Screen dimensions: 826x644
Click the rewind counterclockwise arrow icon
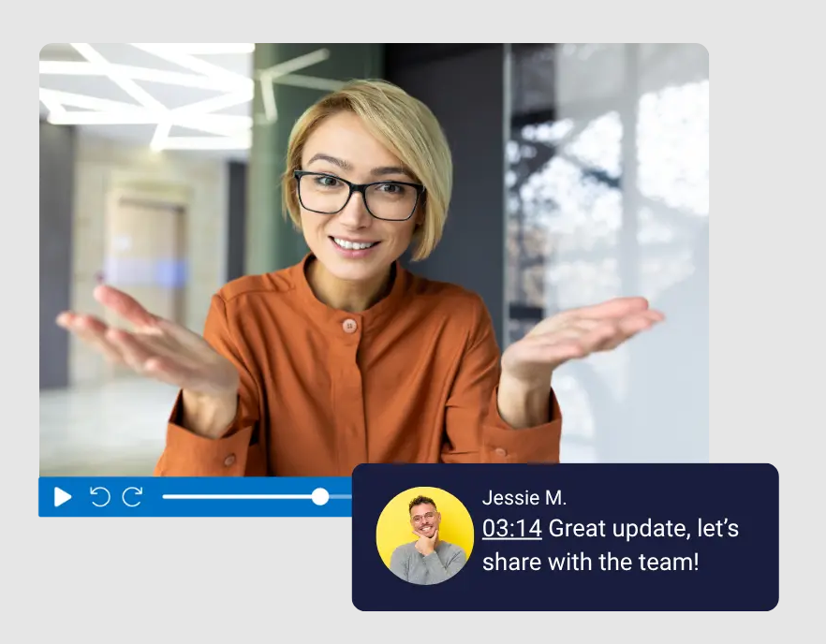click(99, 497)
